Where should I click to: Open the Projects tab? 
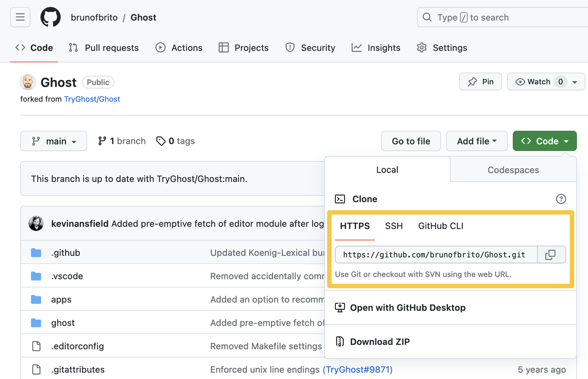click(244, 48)
